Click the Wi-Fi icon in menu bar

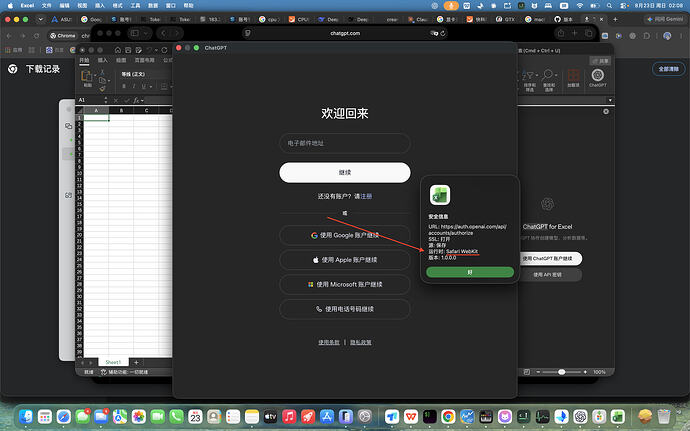coord(580,6)
